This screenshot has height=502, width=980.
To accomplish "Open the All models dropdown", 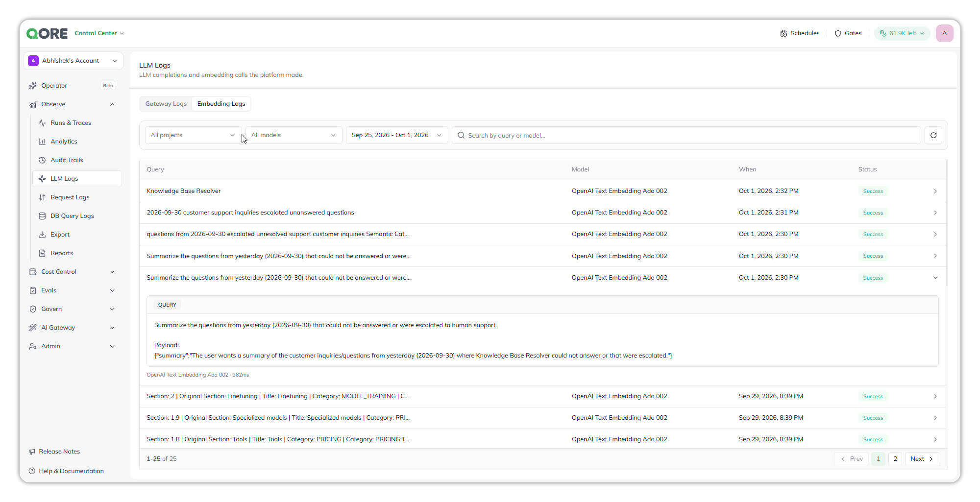I will tap(294, 135).
